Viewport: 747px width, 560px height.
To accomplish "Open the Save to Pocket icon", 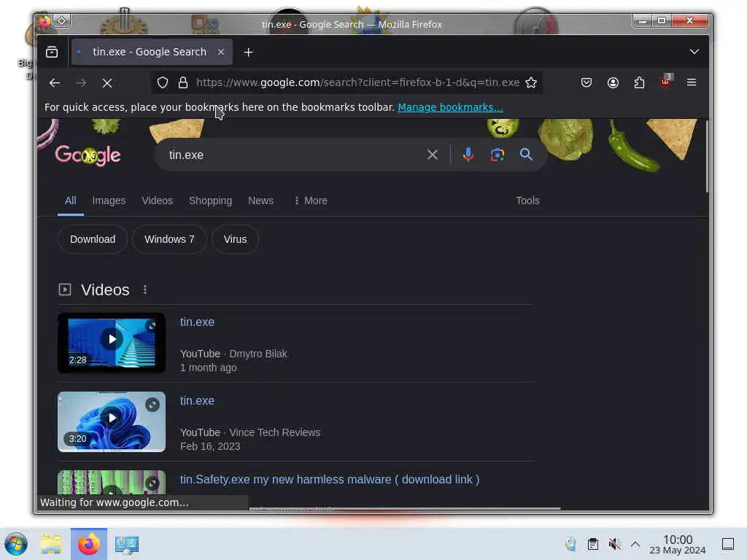I will 587,83.
